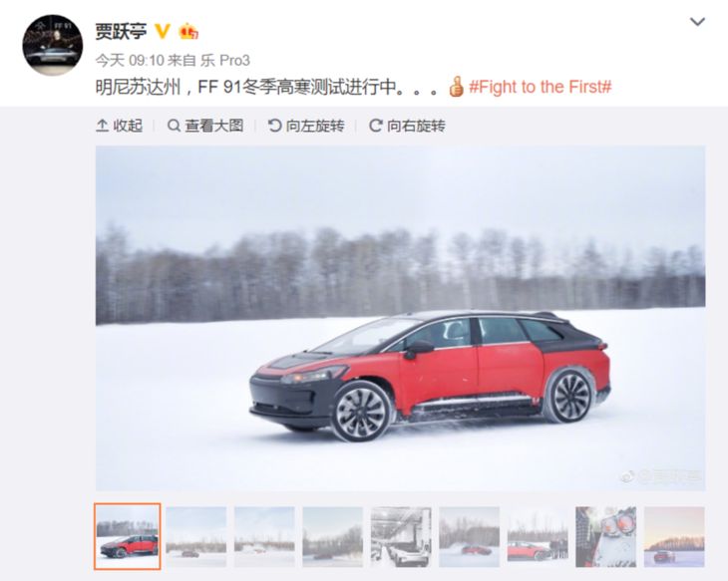This screenshot has width=728, height=581.
Task: Open the post options chevron menu
Action: click(x=697, y=22)
